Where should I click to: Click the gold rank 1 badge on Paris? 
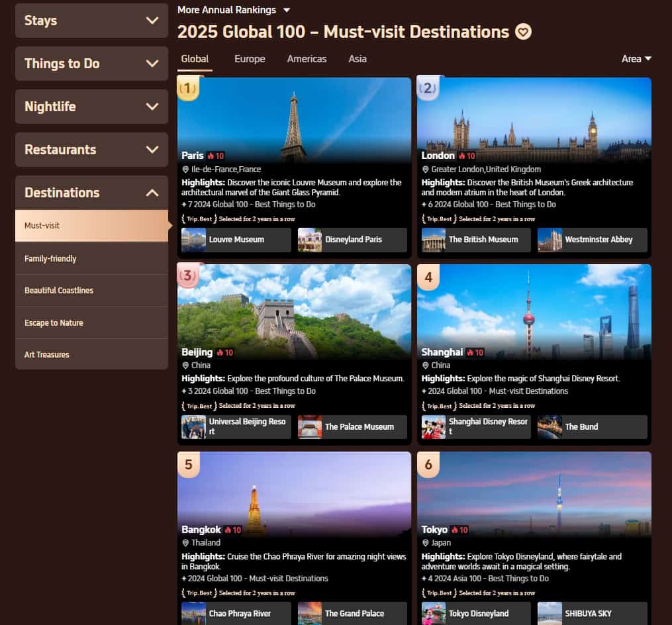coord(188,89)
